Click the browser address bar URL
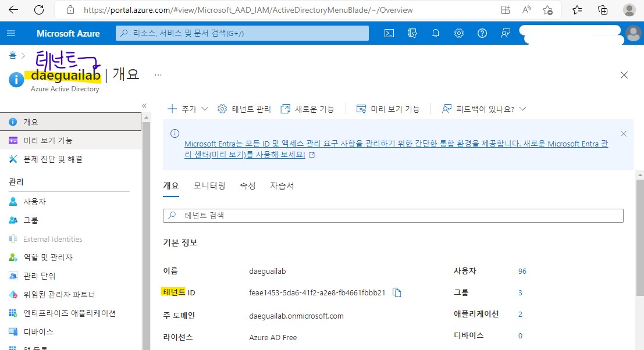Image resolution: width=644 pixels, height=350 pixels. pos(248,10)
